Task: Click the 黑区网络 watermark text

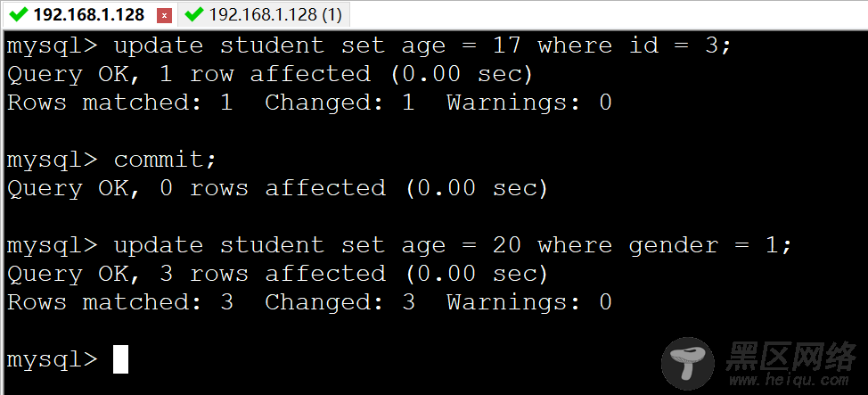Action: [790, 355]
